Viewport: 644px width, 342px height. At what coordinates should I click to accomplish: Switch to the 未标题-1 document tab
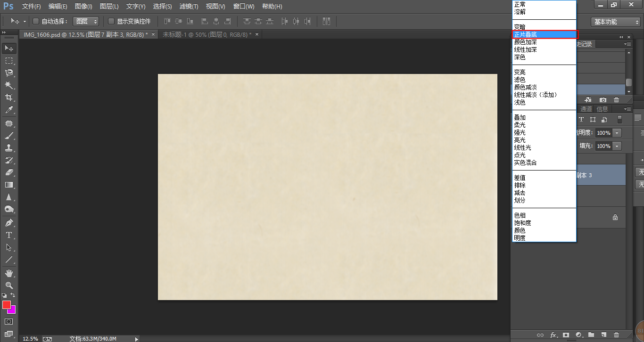[x=207, y=34]
